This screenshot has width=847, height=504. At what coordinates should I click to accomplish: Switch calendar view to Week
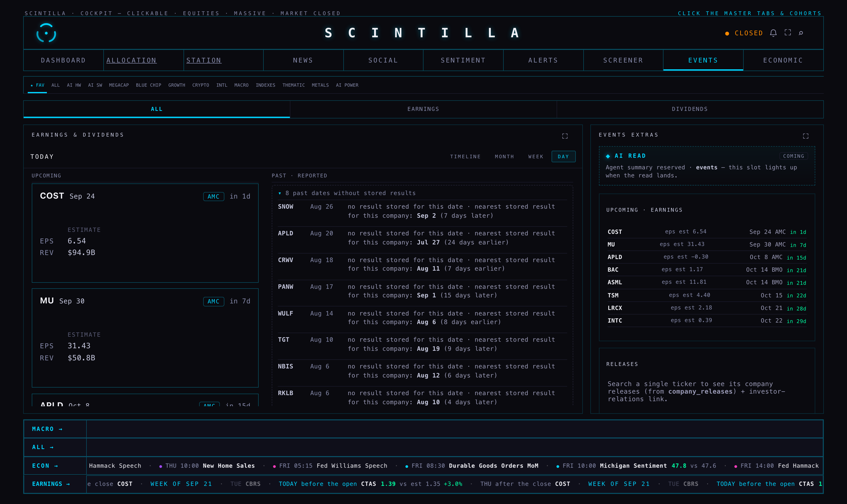(x=536, y=156)
